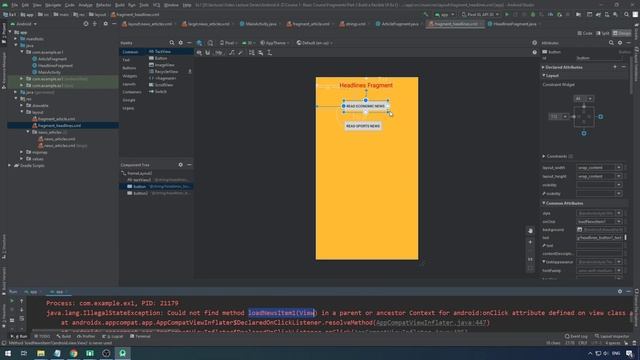
Task: Click the view options eye icon
Action: [x=199, y=53]
